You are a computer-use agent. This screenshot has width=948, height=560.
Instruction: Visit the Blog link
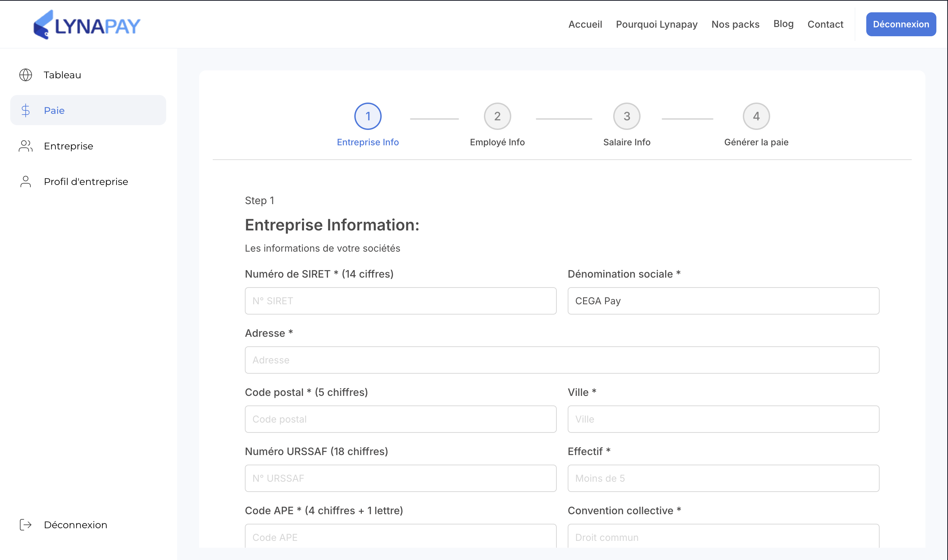[x=784, y=24]
